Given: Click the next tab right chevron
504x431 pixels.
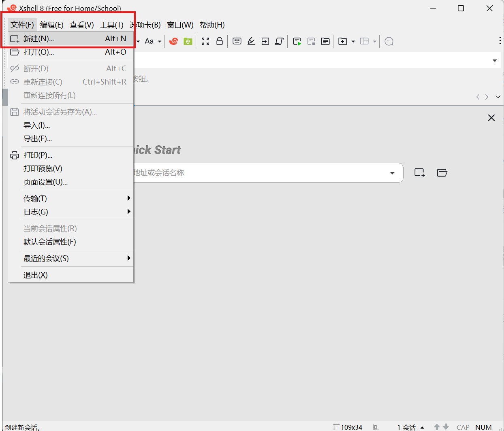Looking at the screenshot, I should pyautogui.click(x=487, y=97).
